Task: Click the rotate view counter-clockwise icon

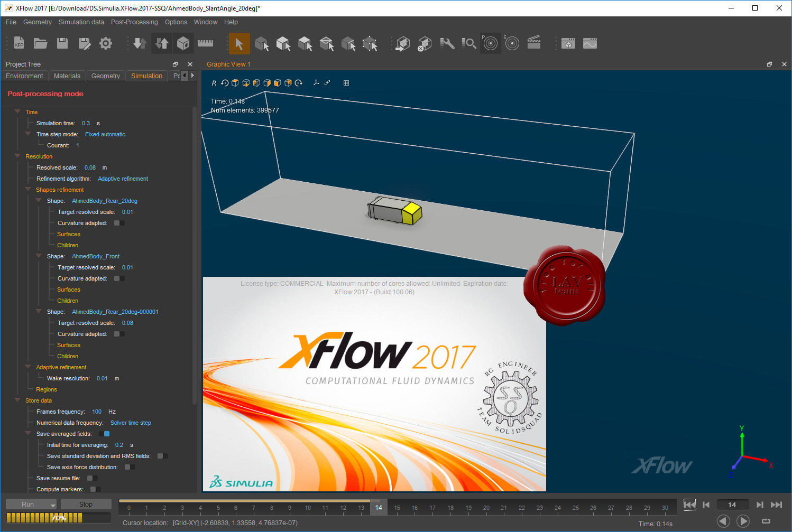Action: (x=225, y=83)
